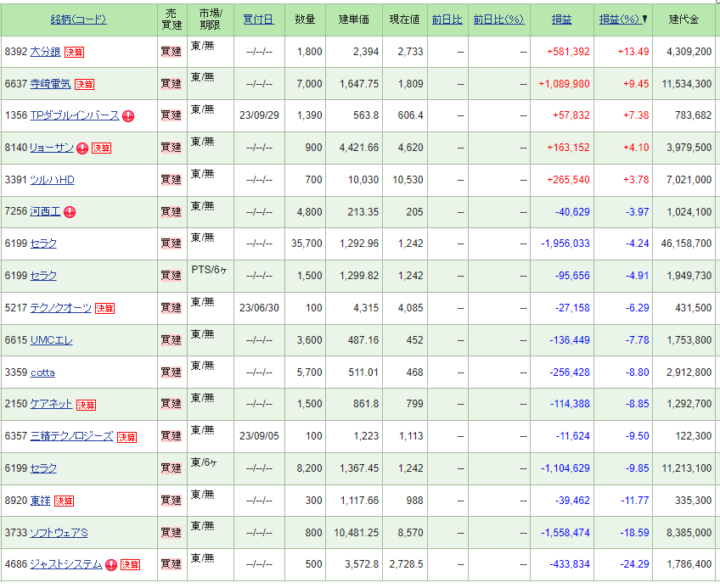Select the 23/06/30 purchase date cell
This screenshot has height=588, width=720.
(x=260, y=308)
